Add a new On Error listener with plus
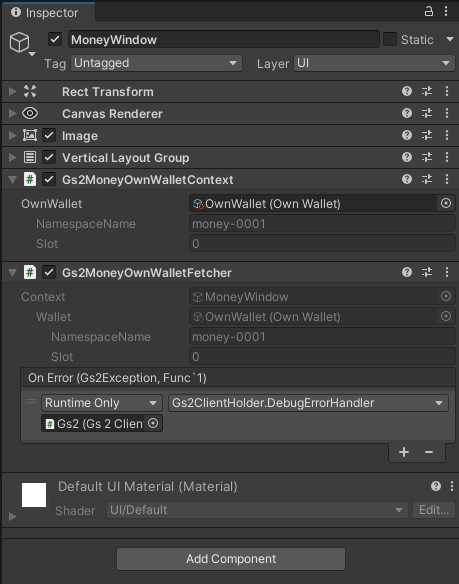Screen dimensions: 459x584 (x=404, y=452)
